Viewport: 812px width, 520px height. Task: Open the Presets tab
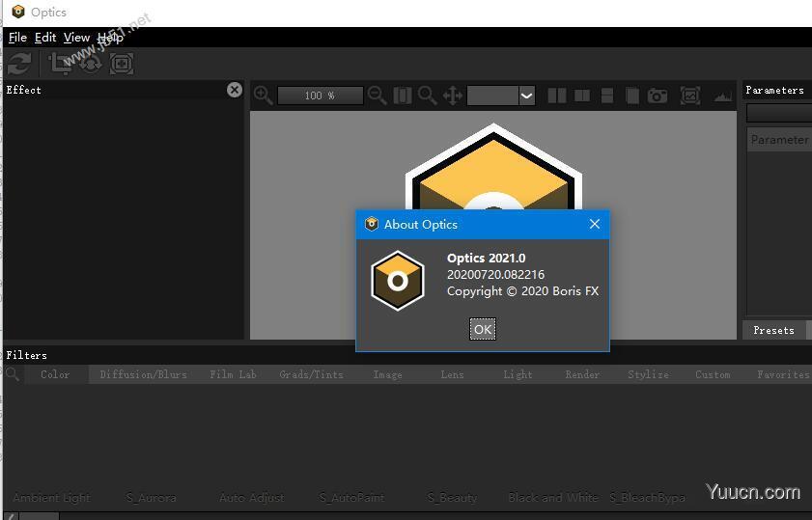(773, 330)
